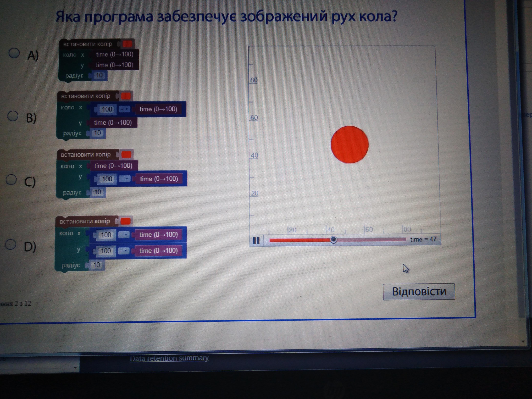Click red color swatch in program D
This screenshot has height=399, width=532.
point(125,221)
